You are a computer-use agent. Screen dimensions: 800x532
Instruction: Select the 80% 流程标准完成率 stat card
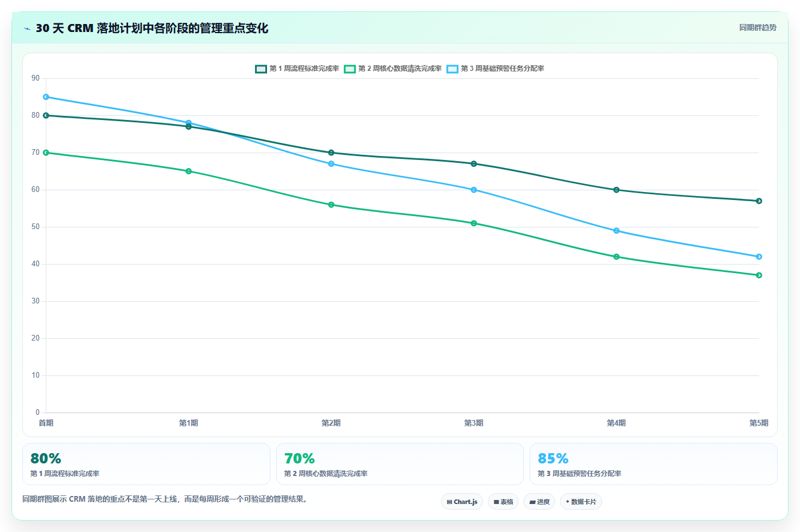click(146, 464)
